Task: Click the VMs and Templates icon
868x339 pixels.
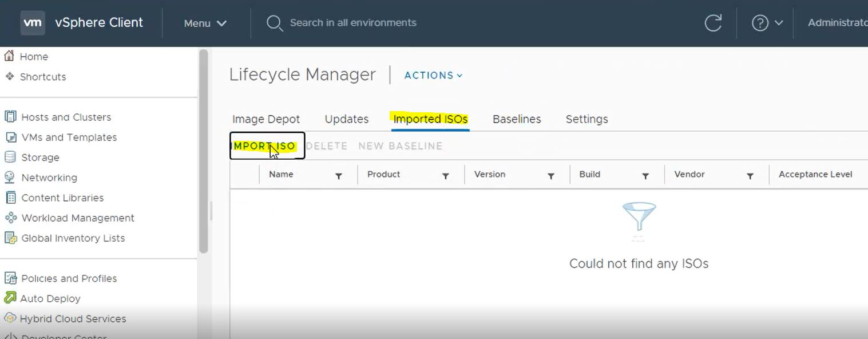Action: point(10,137)
